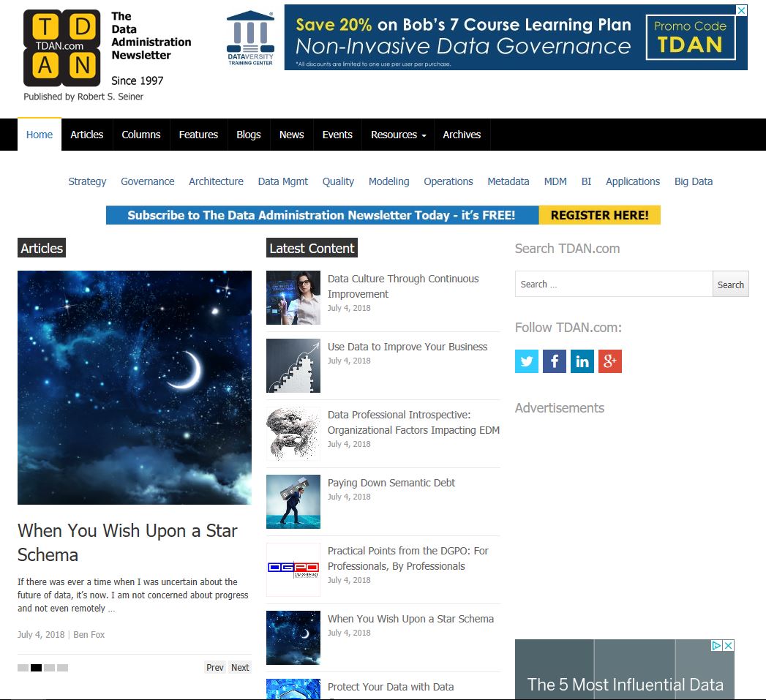The height and width of the screenshot is (700, 766).
Task: Select the first slider indicator dot
Action: point(23,668)
